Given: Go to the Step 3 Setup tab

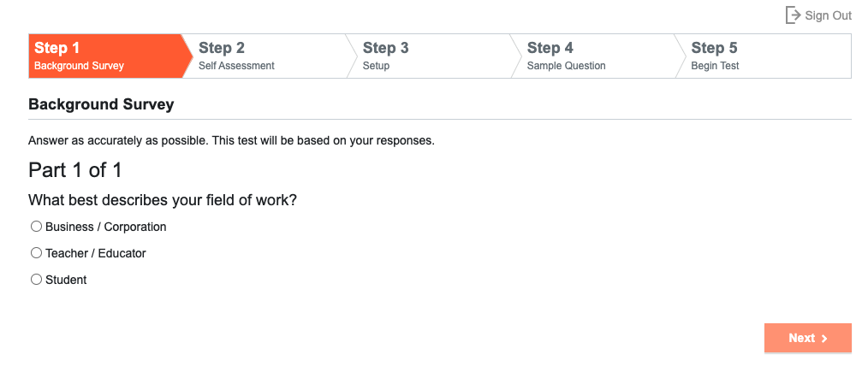Looking at the screenshot, I should point(430,56).
